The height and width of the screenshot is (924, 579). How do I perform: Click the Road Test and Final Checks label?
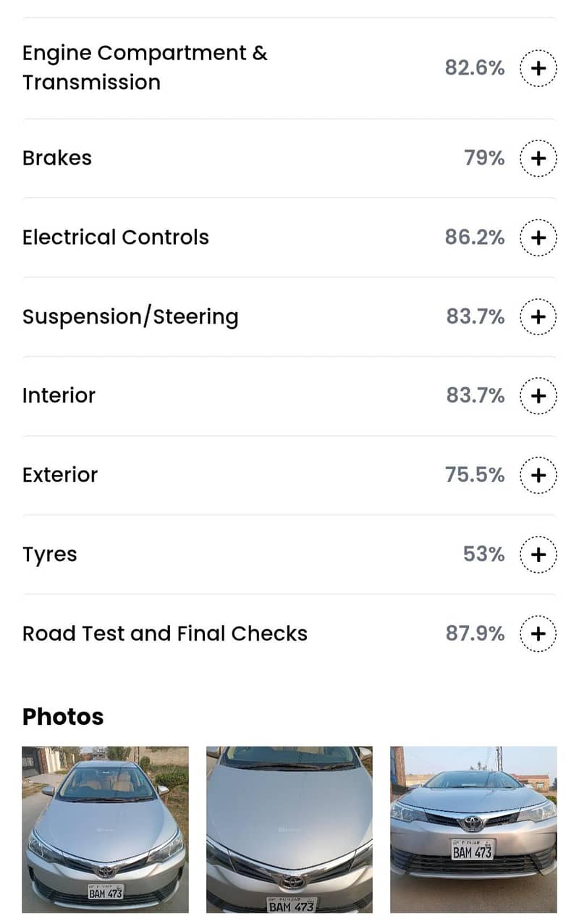(x=165, y=634)
